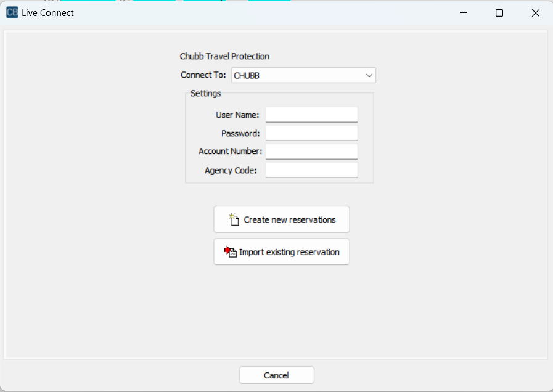Click the Live Connect title bar text
This screenshot has height=392, width=553.
(x=47, y=13)
